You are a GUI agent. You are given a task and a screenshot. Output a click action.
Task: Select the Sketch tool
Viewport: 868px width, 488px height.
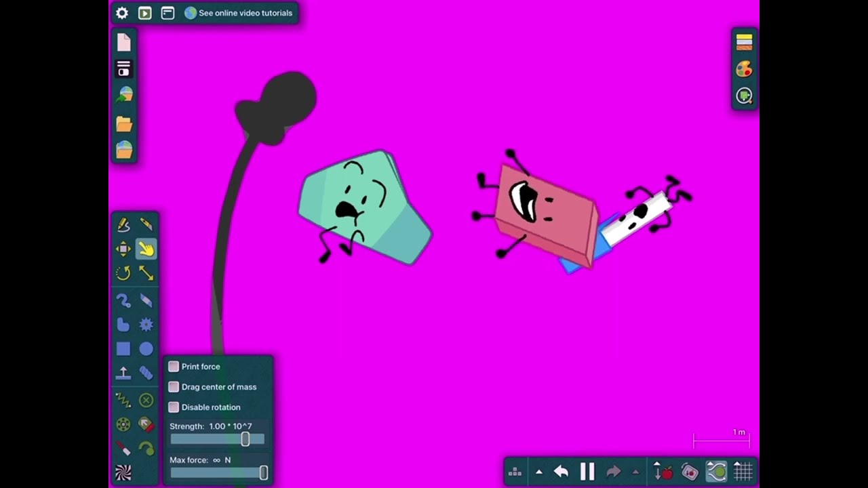[123, 224]
